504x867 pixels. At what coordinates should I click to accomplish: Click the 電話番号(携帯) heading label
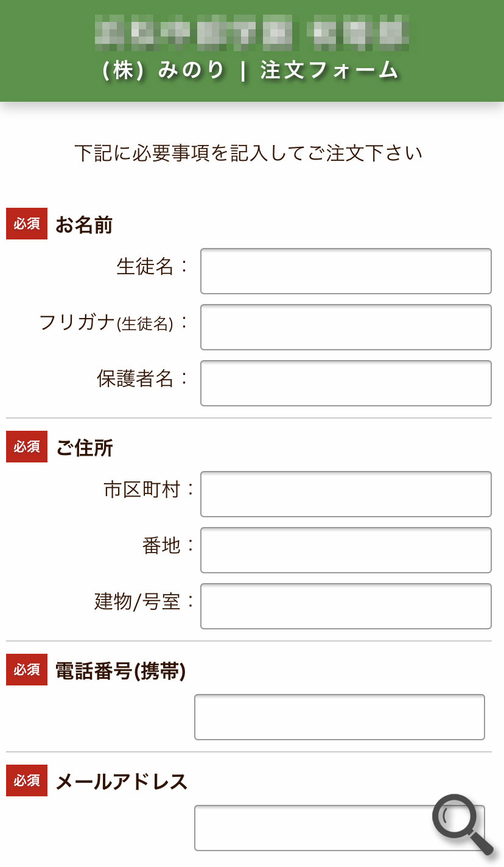[x=120, y=671]
